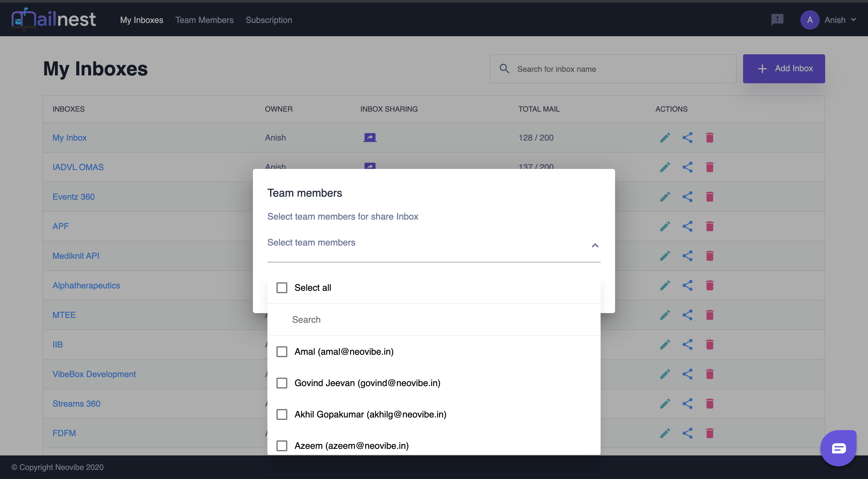
Task: Click the Add Inbox button
Action: [x=784, y=69]
